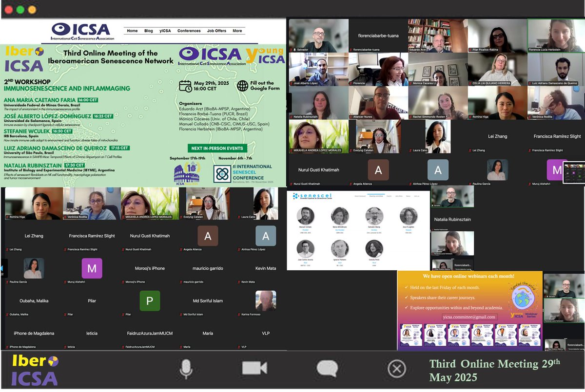The height and width of the screenshot is (392, 585).
Task: Open Blog in the ICSA website menu
Action: (148, 31)
